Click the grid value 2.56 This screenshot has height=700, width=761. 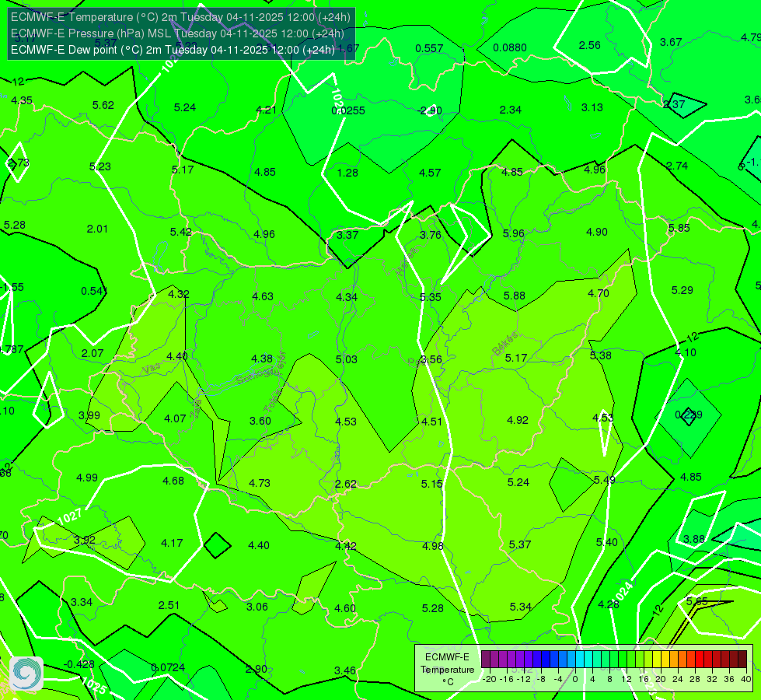(590, 45)
